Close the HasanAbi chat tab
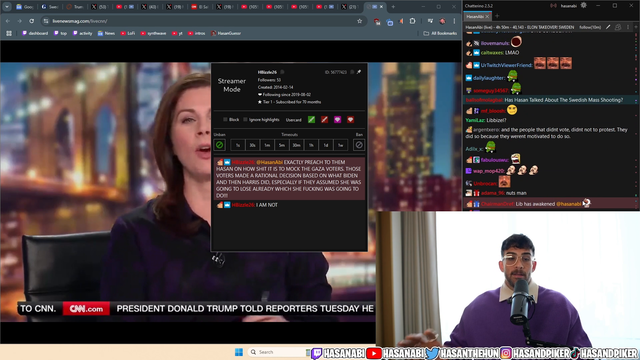Screen dimensions: 640x360 (x=487, y=17)
